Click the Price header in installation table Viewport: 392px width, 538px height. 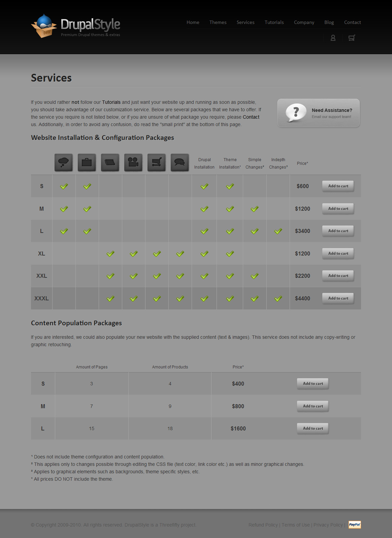pyautogui.click(x=302, y=163)
